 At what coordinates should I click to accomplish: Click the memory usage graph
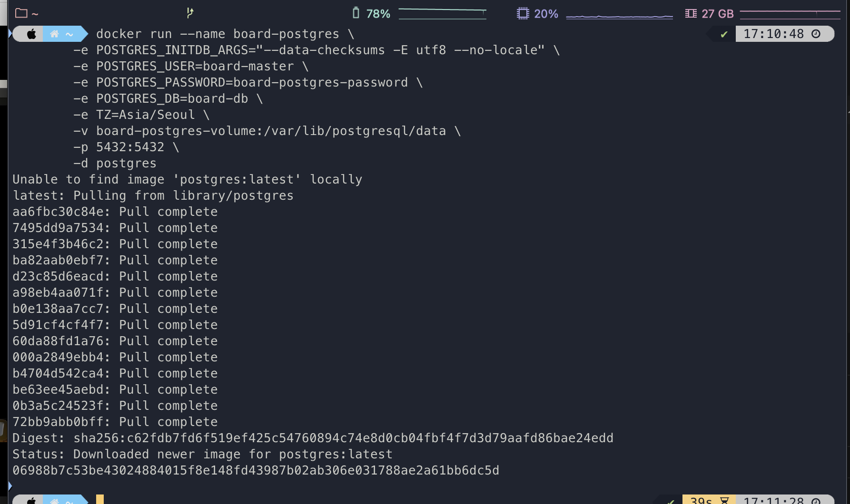click(790, 13)
